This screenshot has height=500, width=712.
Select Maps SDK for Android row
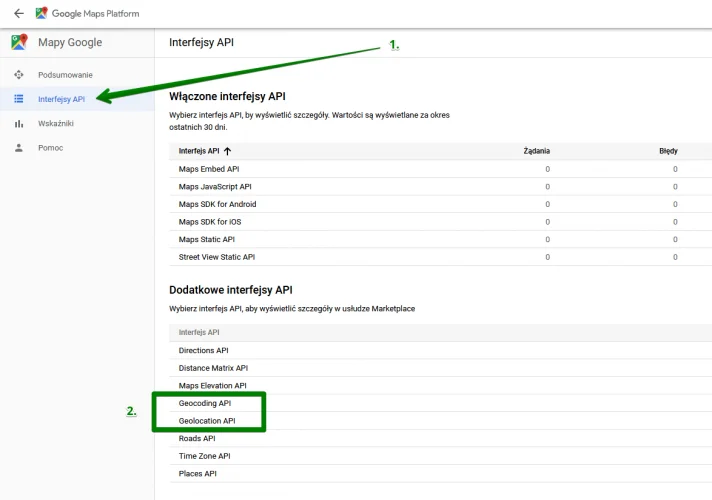click(440, 204)
